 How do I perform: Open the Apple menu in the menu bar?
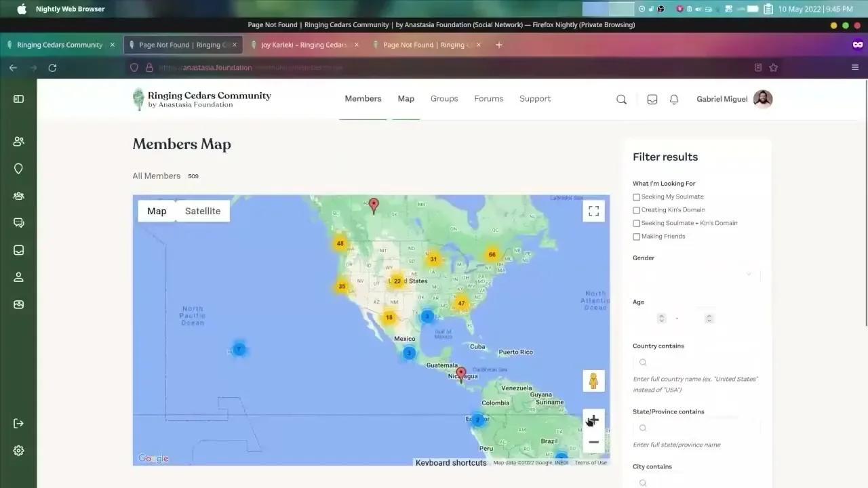21,9
